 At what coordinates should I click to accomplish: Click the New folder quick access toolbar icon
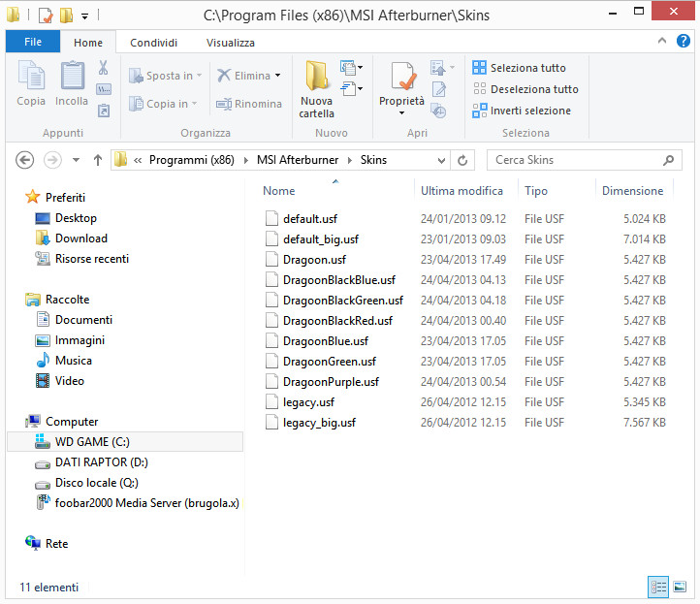pos(66,16)
